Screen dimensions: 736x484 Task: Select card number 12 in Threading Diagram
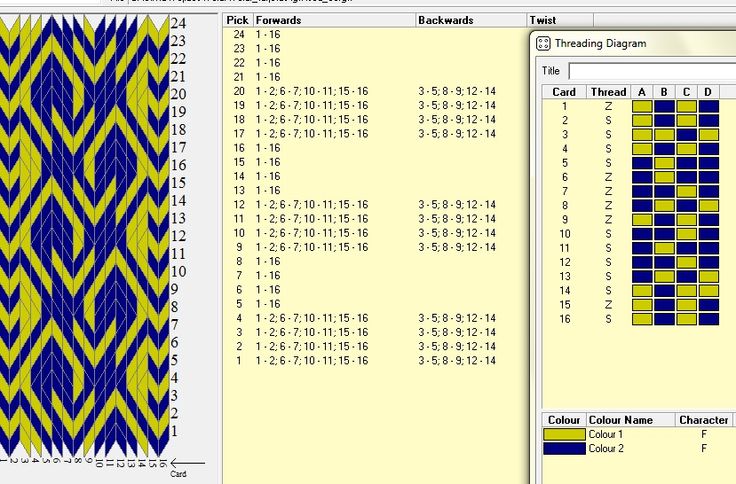tap(565, 262)
